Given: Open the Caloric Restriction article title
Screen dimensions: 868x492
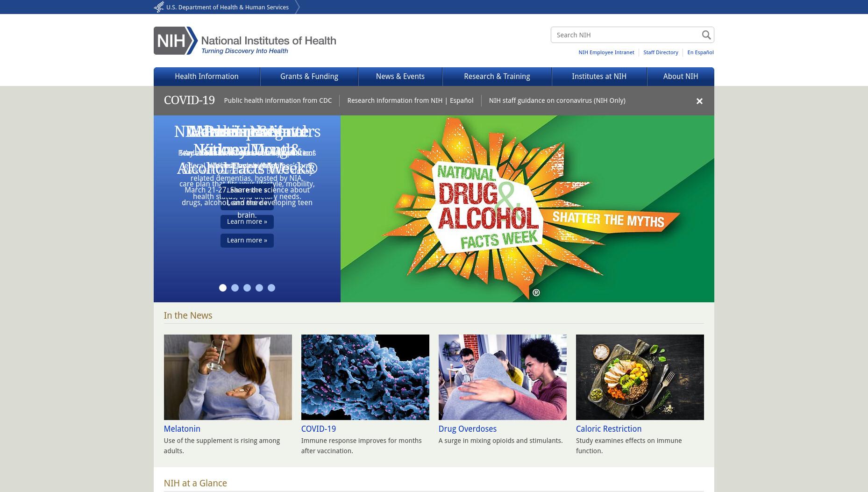Looking at the screenshot, I should [609, 429].
